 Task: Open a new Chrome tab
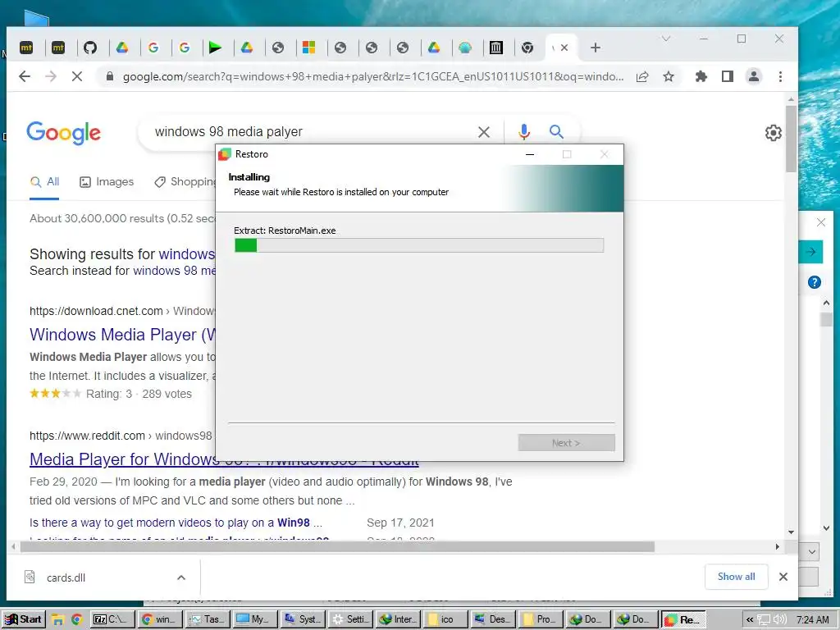(x=596, y=48)
